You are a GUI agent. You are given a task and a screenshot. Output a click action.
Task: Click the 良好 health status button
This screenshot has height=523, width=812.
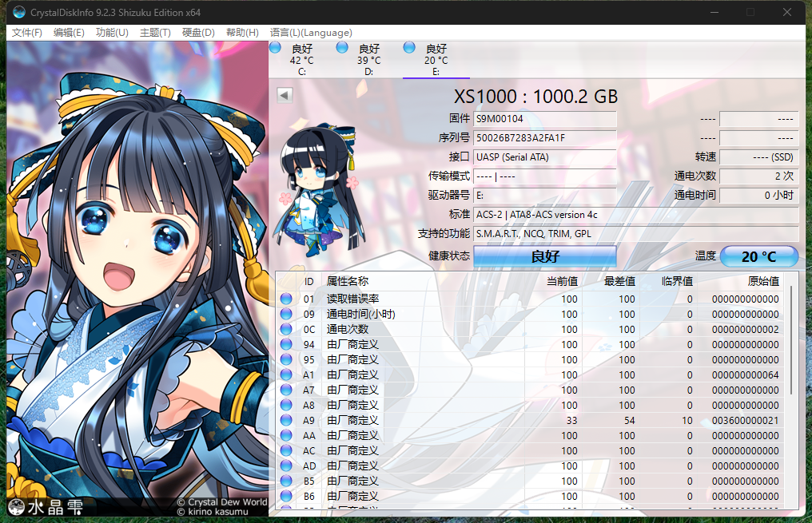pos(545,256)
